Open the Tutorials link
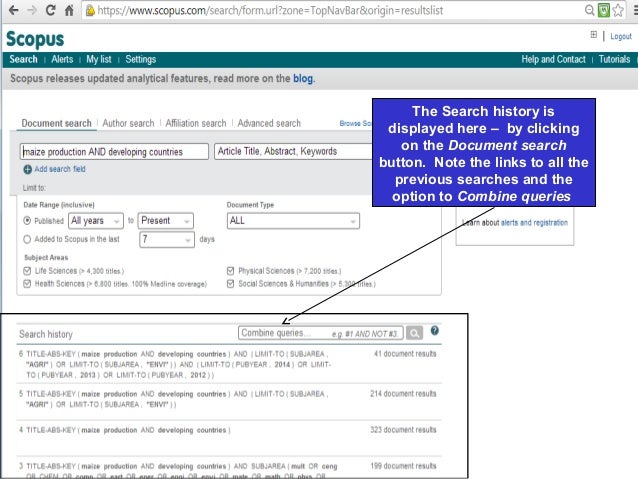This screenshot has height=479, width=638. [x=614, y=59]
